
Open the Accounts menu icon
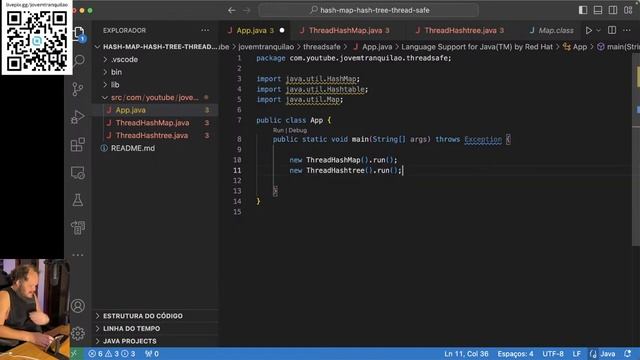(78, 306)
